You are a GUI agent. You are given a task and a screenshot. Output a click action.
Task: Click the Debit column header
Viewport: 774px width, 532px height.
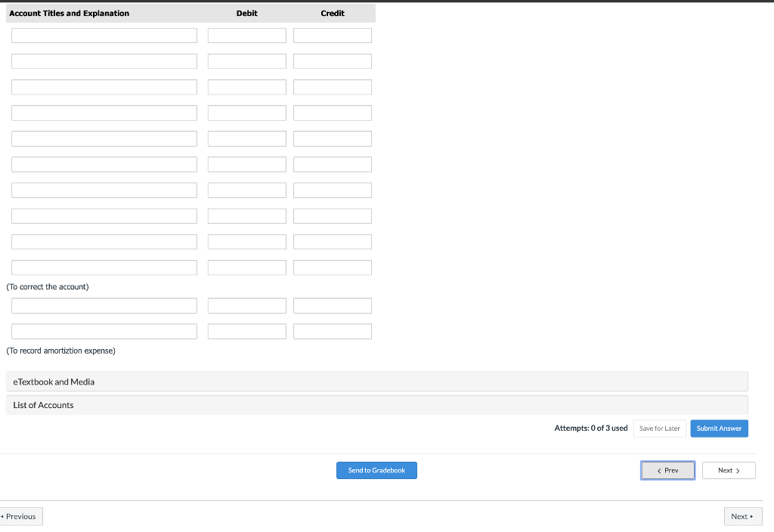tap(247, 14)
